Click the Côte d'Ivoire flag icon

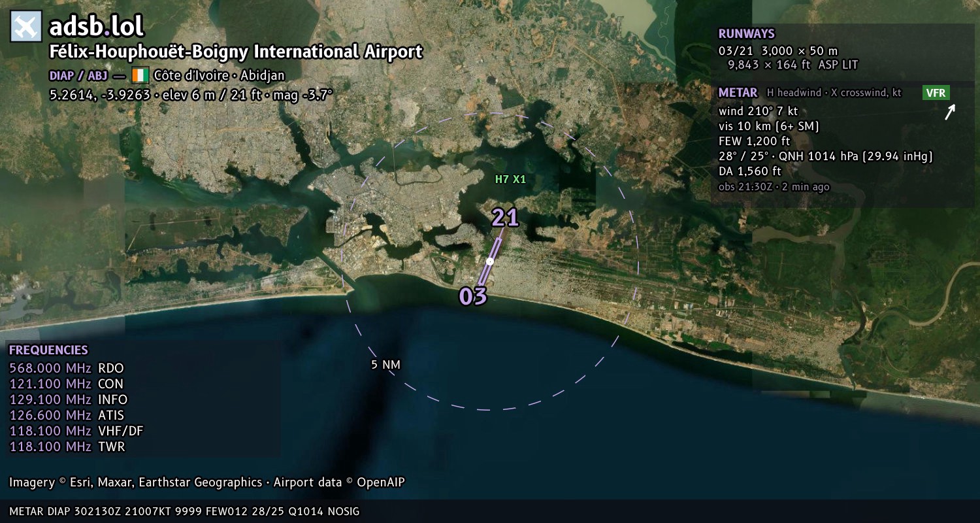pos(140,75)
